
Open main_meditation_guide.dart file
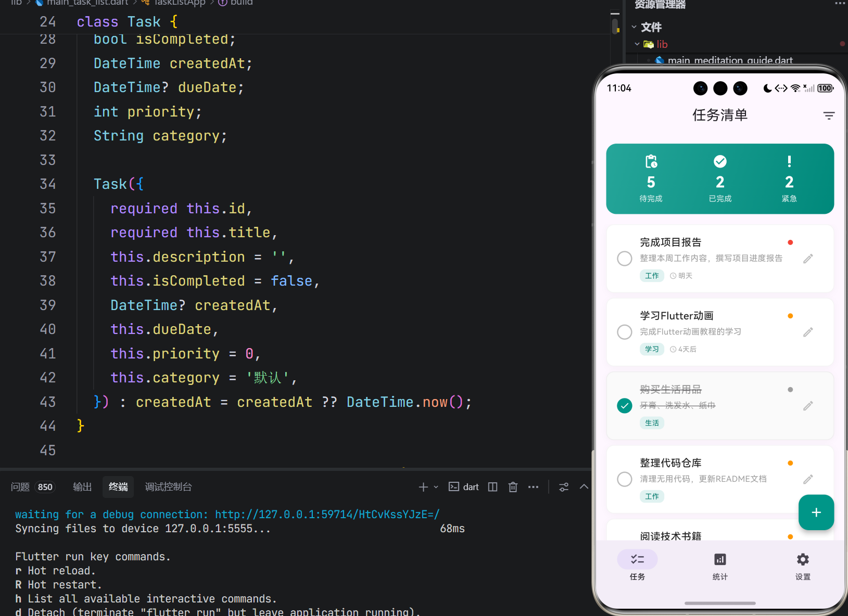click(730, 60)
